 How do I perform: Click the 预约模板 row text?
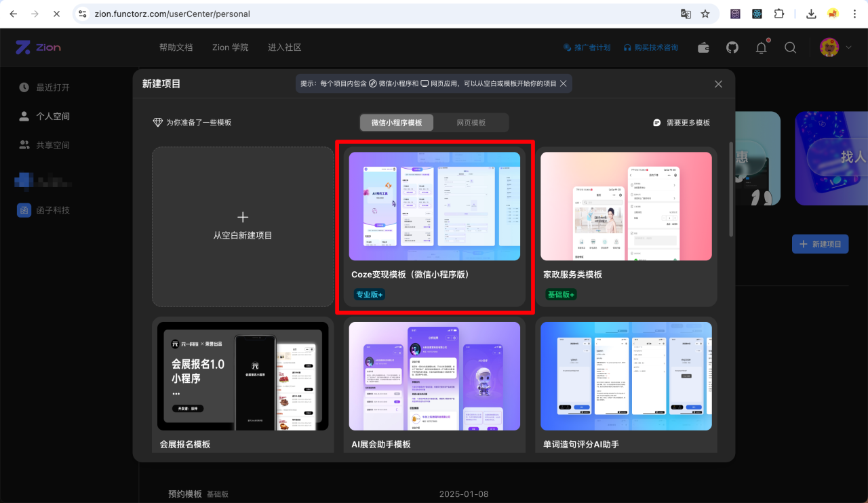pyautogui.click(x=185, y=494)
